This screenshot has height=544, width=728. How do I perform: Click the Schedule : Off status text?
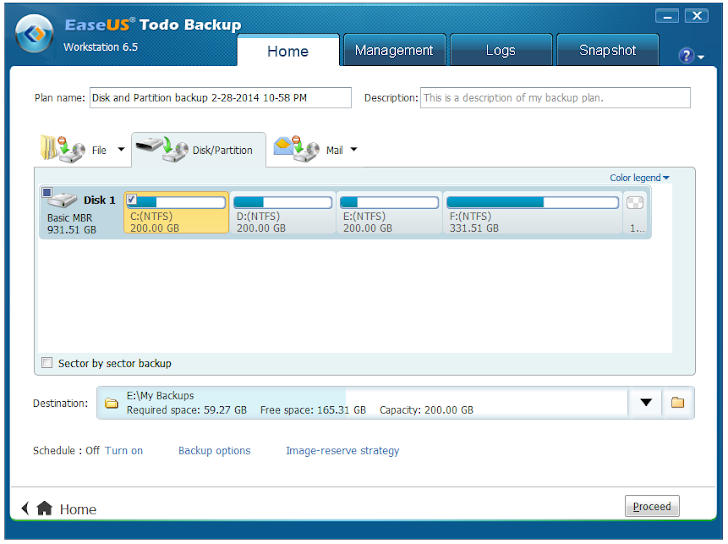tap(66, 451)
